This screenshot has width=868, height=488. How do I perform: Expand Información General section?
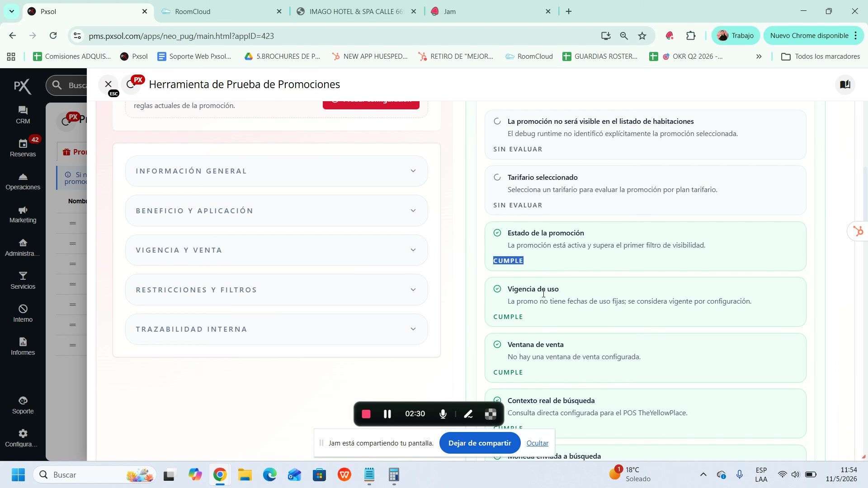pos(277,171)
